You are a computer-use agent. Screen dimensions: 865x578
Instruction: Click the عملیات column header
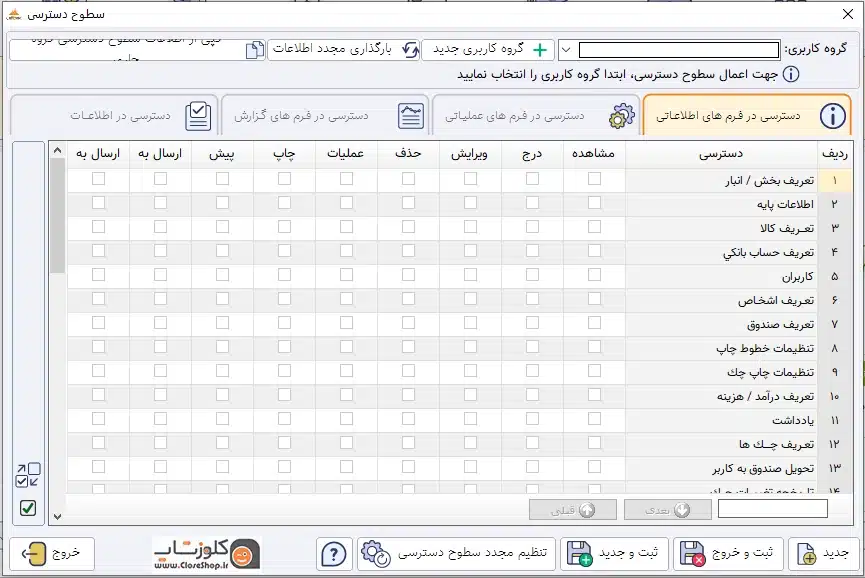point(346,153)
